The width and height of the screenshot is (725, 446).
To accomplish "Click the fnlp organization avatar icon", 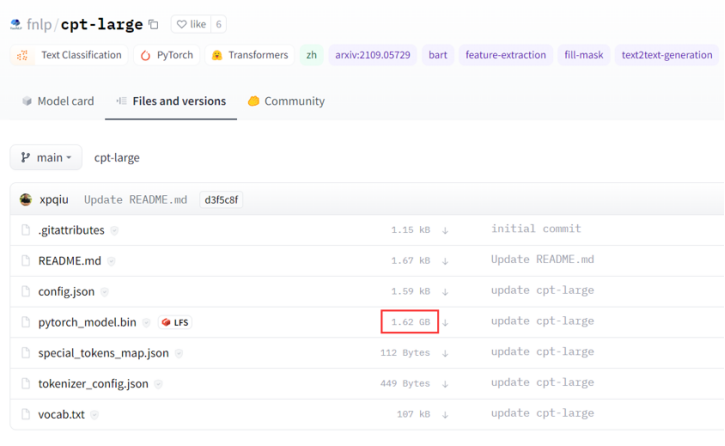I will [16, 24].
